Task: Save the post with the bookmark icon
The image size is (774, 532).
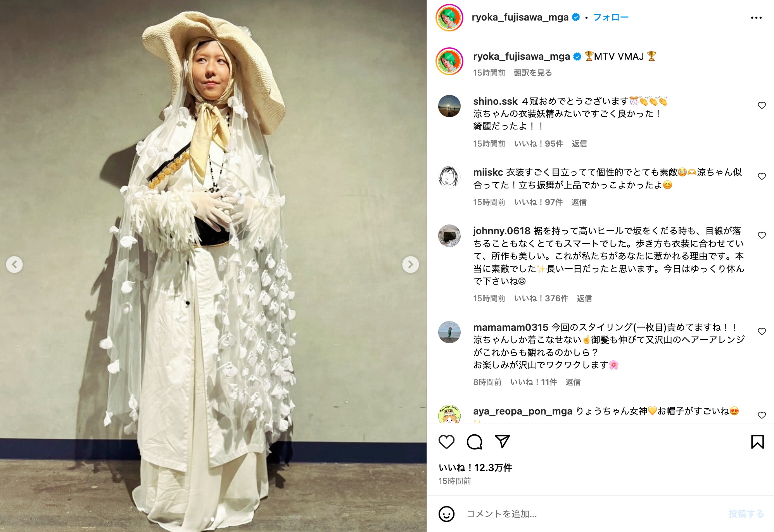Action: (757, 442)
